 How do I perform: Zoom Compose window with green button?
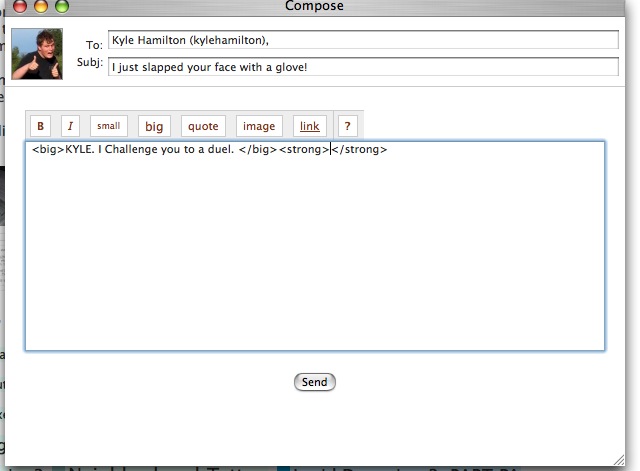point(62,5)
